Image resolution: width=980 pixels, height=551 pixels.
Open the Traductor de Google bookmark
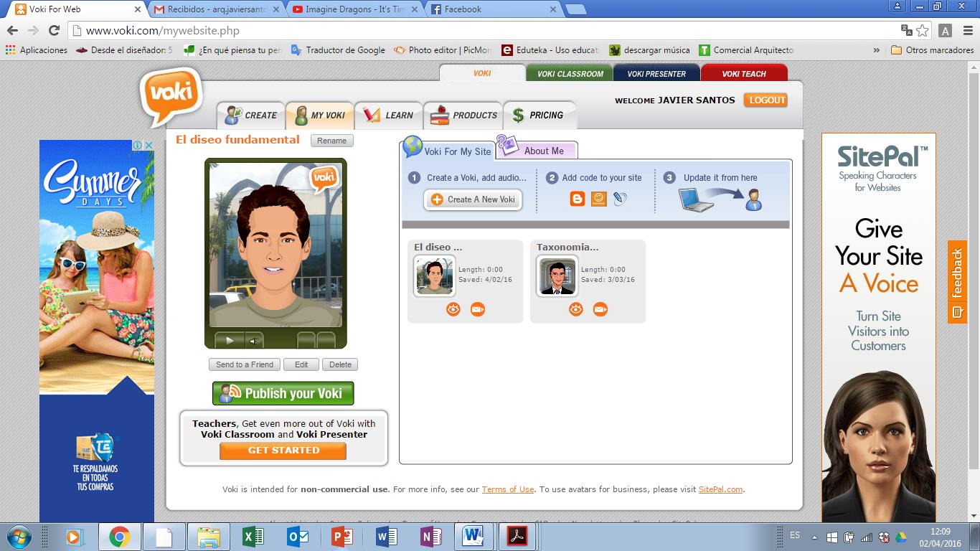[x=338, y=50]
